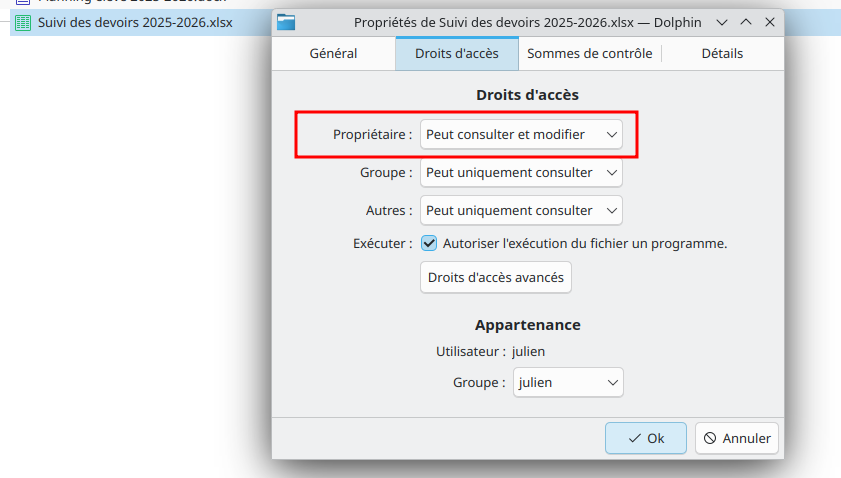841x478 pixels.
Task: Open the Sommes de contrôle tab
Action: [589, 54]
